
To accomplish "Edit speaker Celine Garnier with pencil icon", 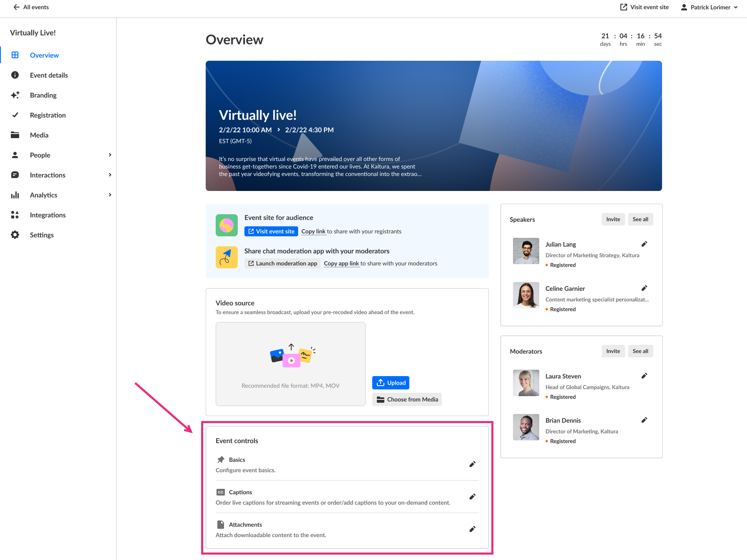I will 644,288.
